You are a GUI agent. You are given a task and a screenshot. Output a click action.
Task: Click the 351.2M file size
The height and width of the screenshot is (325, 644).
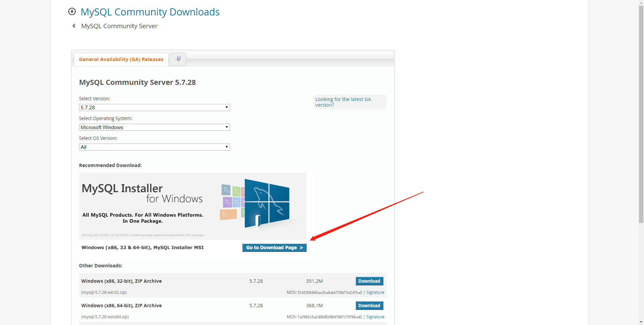click(x=314, y=281)
